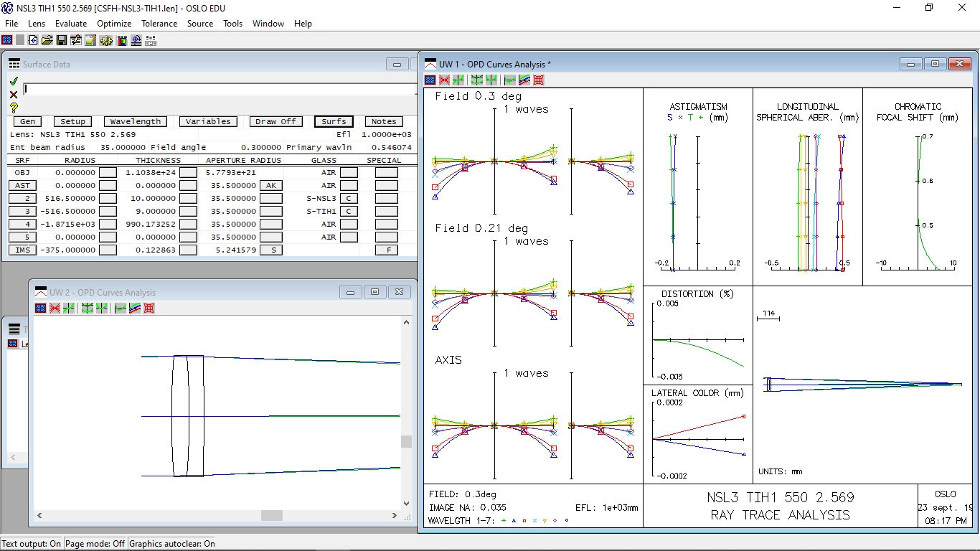Screen dimensions: 980x551
Task: Open radius options button for surface 2
Action: [x=108, y=198]
